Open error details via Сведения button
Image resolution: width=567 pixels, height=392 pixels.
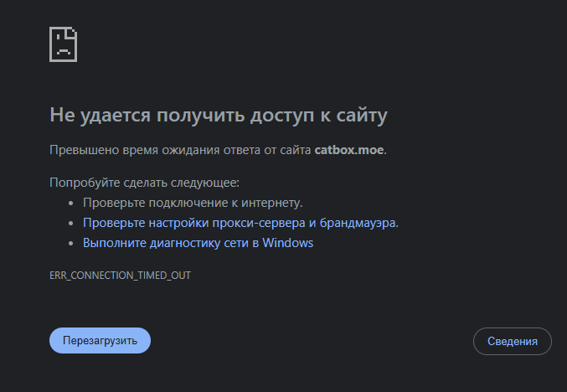coord(512,341)
